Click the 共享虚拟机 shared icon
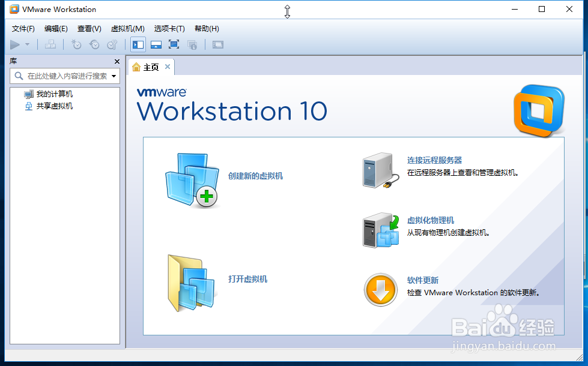Screen dimensions: 588x366 28,106
